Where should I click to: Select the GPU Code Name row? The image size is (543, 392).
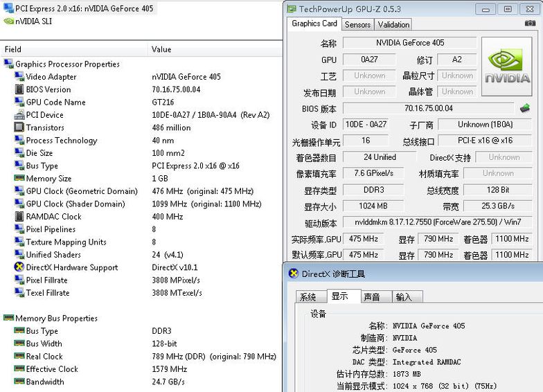[55, 103]
